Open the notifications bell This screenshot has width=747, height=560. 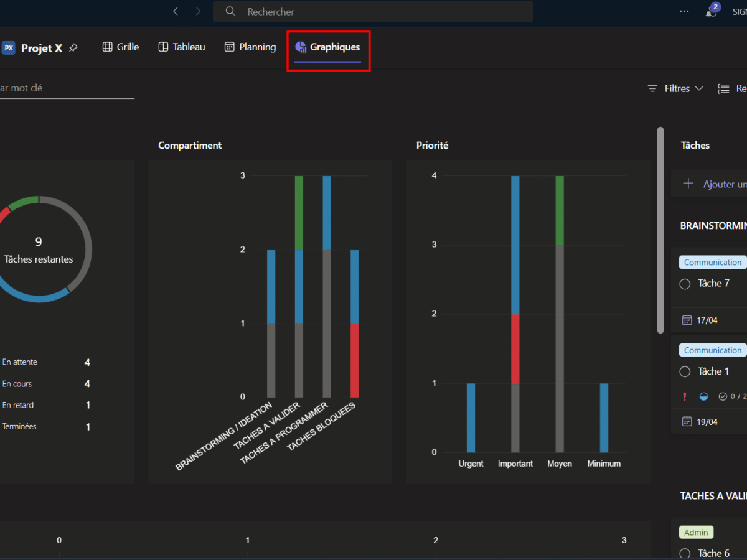710,12
